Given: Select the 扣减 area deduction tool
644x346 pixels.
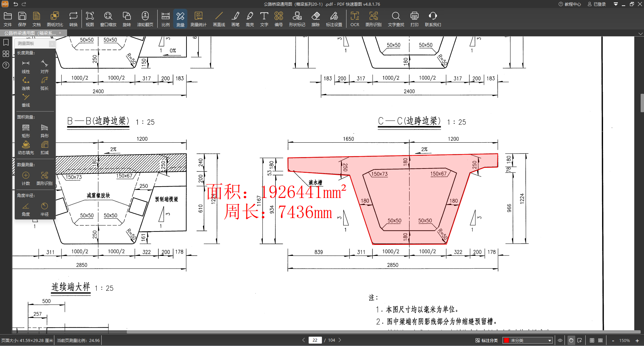Looking at the screenshot, I should click(44, 147).
